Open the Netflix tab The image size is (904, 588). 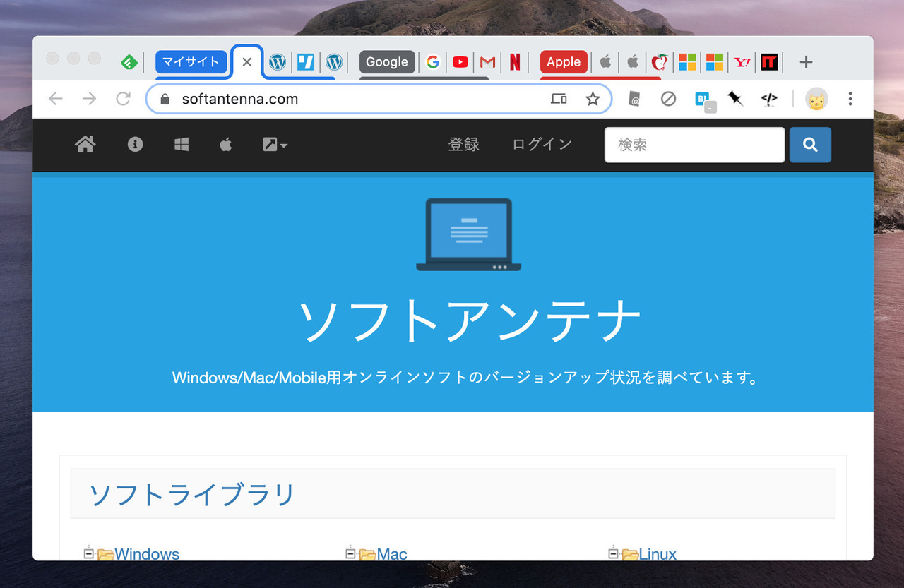point(515,62)
